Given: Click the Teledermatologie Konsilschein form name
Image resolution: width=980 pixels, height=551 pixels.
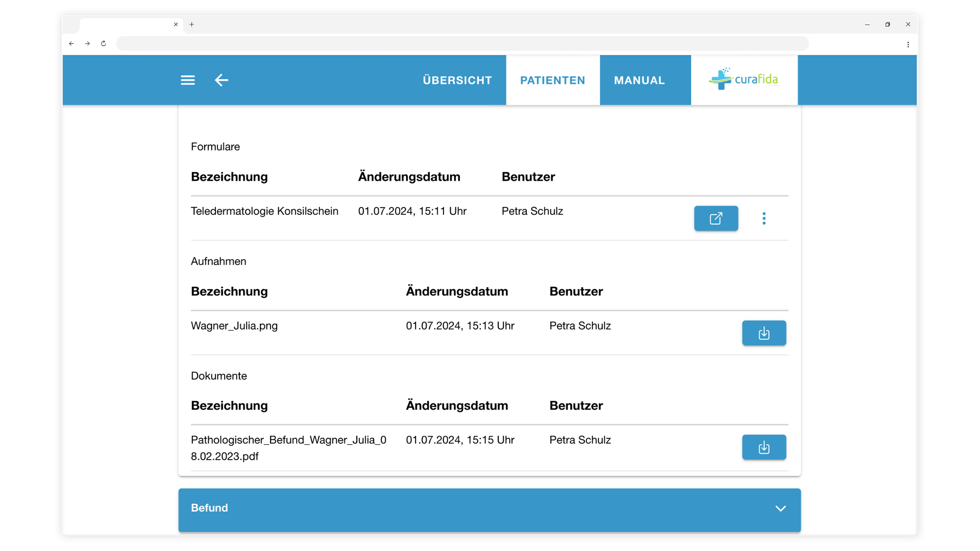Looking at the screenshot, I should coord(264,211).
